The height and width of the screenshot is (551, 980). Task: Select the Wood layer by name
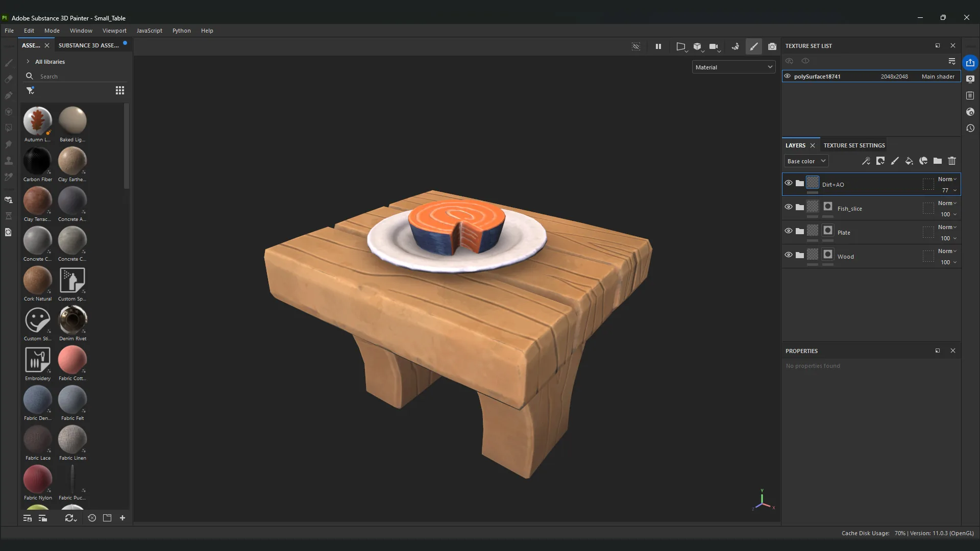click(846, 257)
